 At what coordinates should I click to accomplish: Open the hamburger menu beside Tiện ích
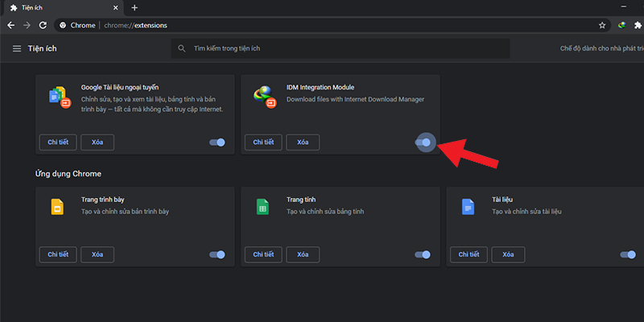point(17,48)
